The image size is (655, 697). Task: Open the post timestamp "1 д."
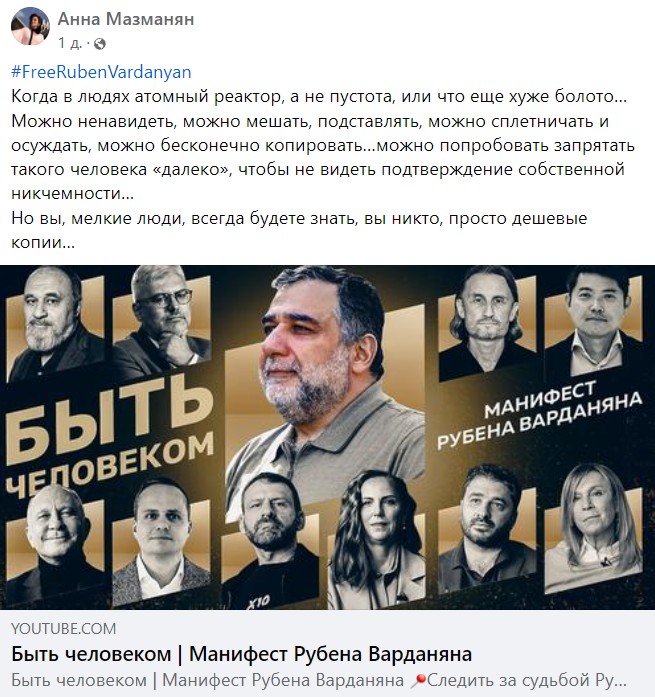(x=69, y=43)
